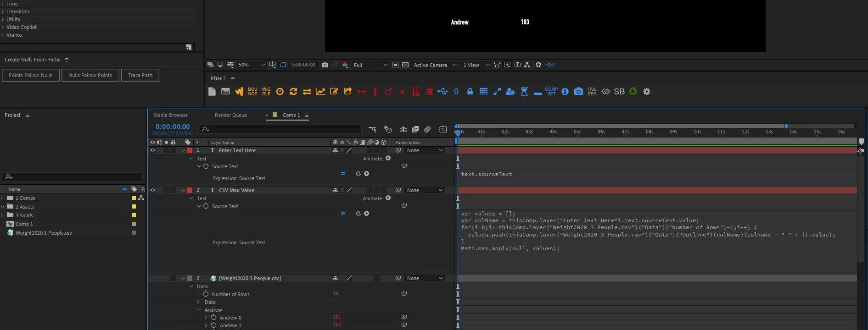Enable Motion Blur for timeline
This screenshot has width=868, height=330.
[x=427, y=130]
